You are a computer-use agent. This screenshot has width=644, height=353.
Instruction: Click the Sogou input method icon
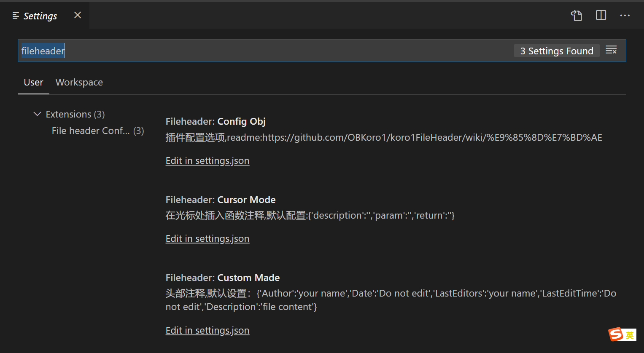[622, 334]
